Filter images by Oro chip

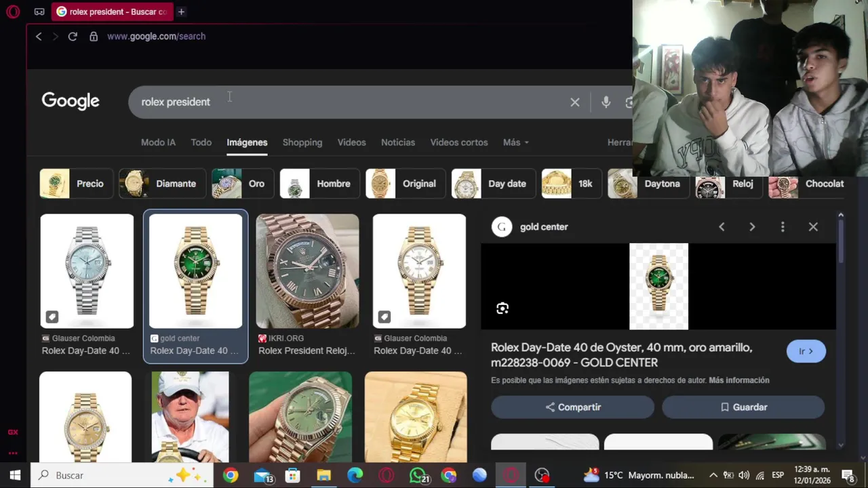click(x=243, y=184)
